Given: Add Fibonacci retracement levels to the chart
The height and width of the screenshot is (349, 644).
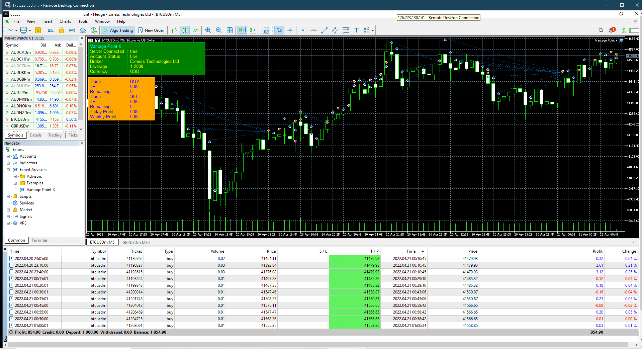Looking at the screenshot, I should (346, 30).
